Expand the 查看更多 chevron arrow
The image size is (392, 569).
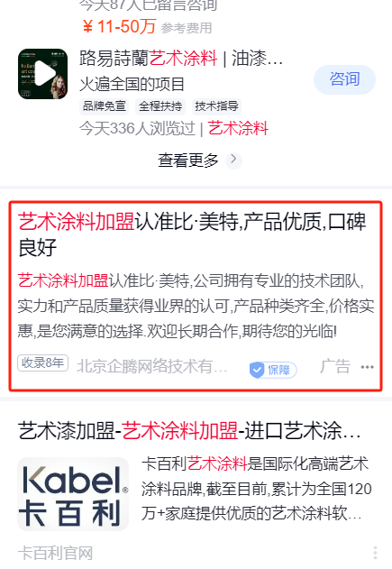point(233,160)
